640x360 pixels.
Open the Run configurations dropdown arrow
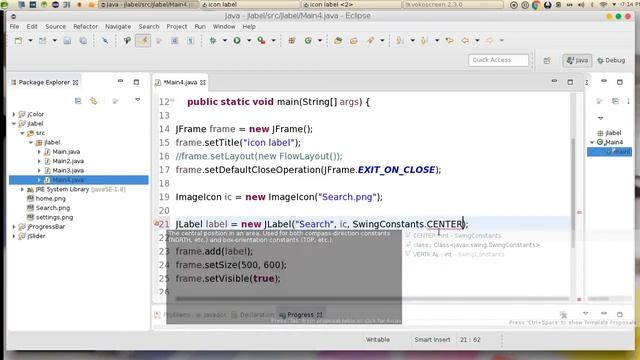249,40
